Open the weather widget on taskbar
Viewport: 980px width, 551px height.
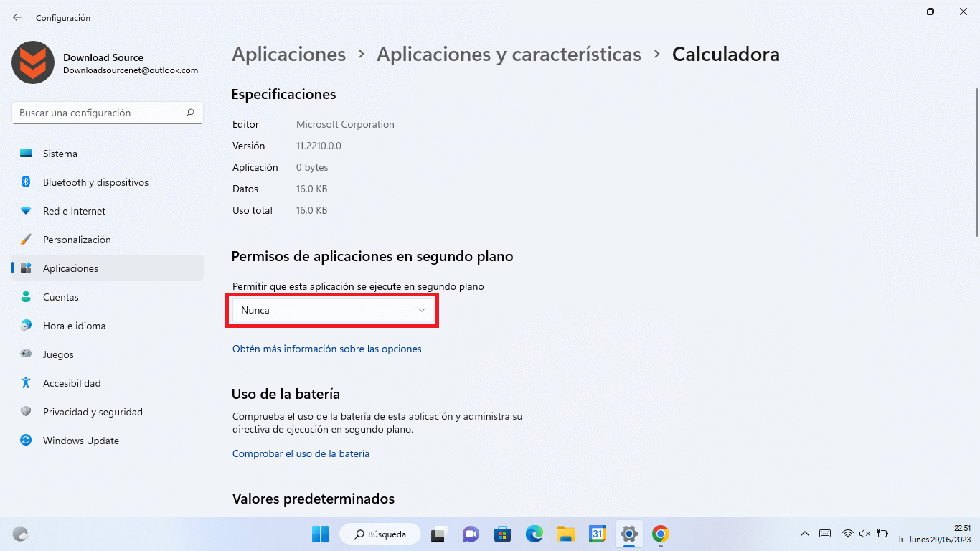click(21, 534)
